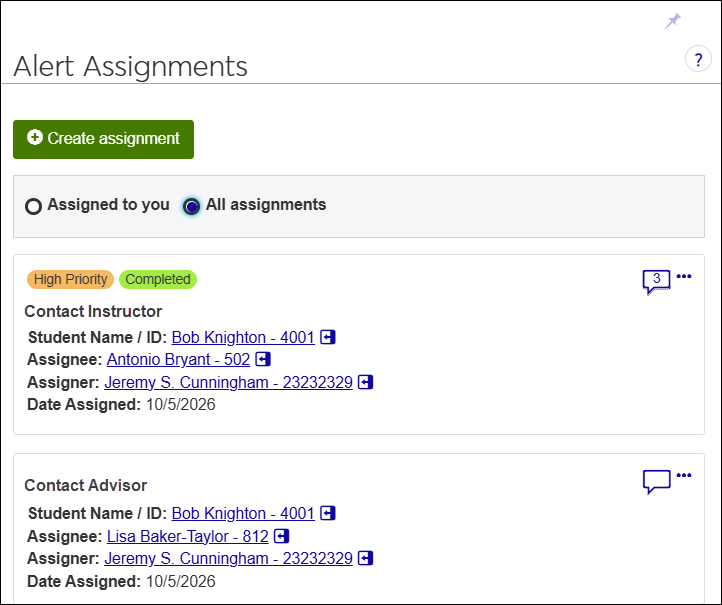Click icon beside Jeremy Cunningham in Contact Advisor card
This screenshot has height=605, width=722.
point(366,558)
